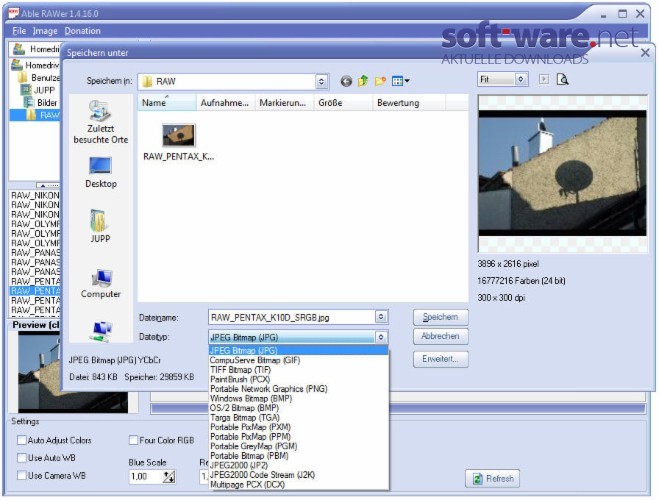
Task: Click the Dateiname text field
Action: point(292,317)
